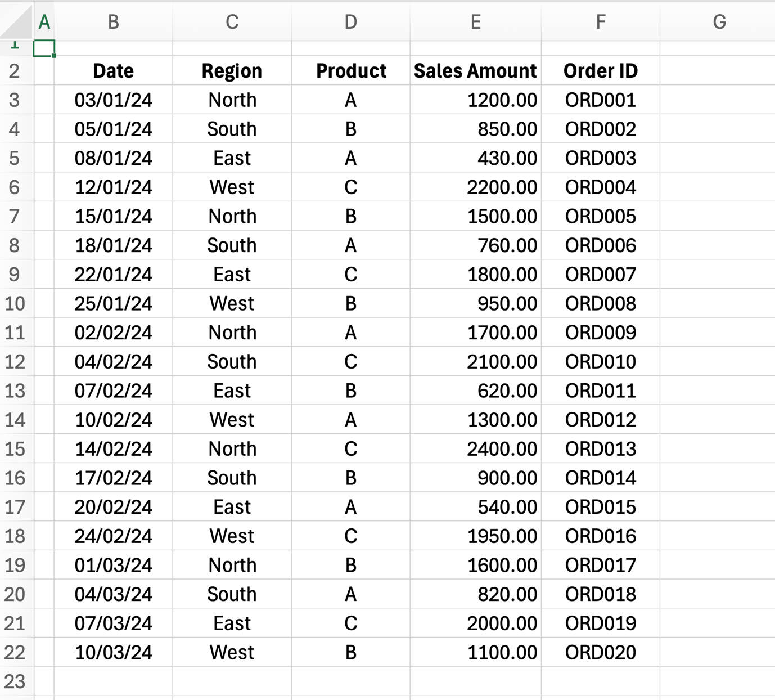Select sales amount 850.00

click(475, 129)
